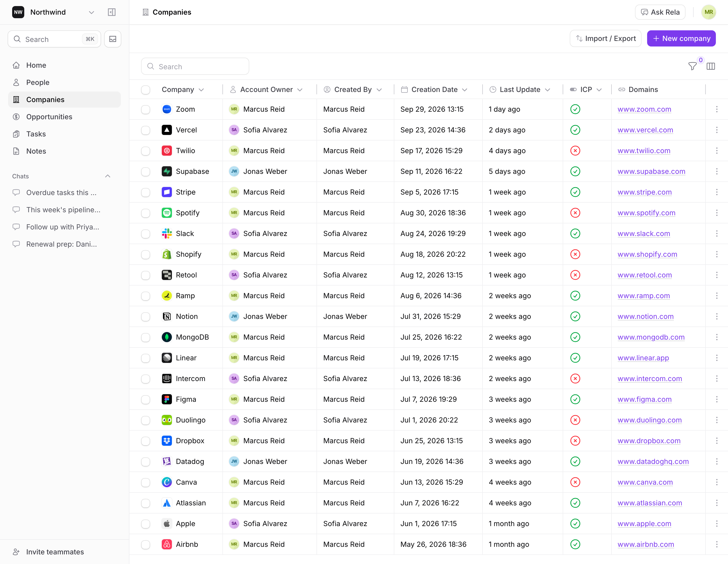This screenshot has width=728, height=564.
Task: Go to Home in sidebar
Action: 64,65
